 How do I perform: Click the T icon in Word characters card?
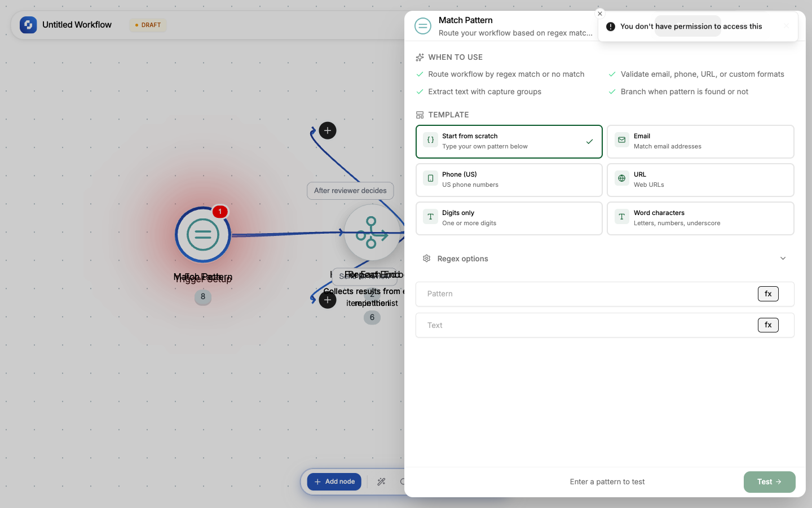click(x=622, y=217)
